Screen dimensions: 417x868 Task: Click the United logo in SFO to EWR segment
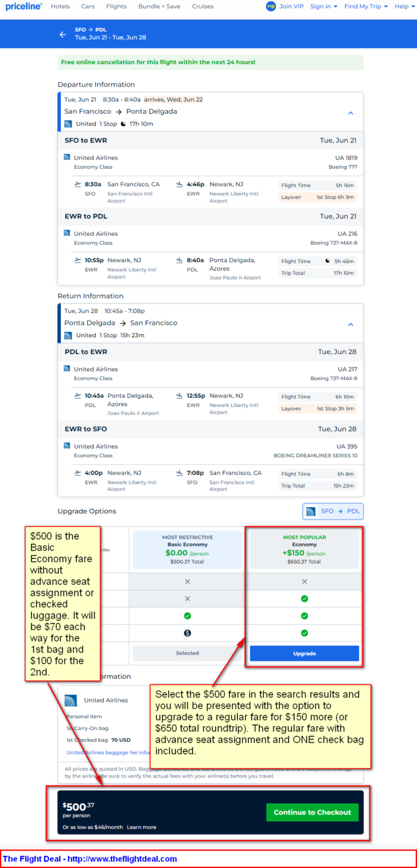tap(67, 157)
